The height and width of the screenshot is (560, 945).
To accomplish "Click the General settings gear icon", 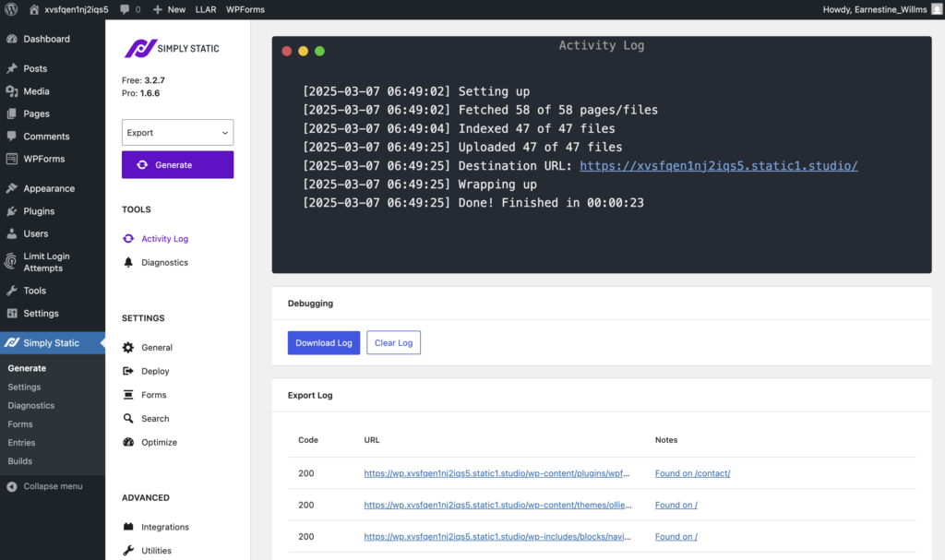I will pos(129,347).
